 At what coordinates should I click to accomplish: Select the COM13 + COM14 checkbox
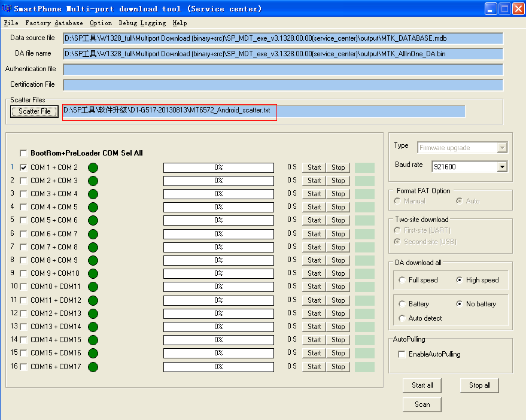[23, 327]
